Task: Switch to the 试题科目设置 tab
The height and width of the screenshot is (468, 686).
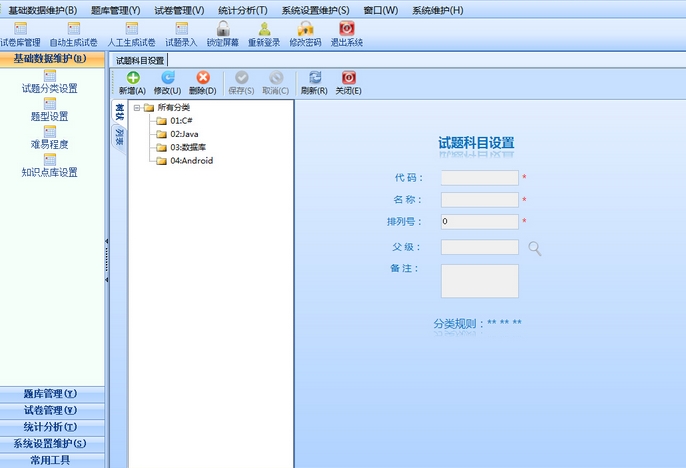Action: point(140,61)
